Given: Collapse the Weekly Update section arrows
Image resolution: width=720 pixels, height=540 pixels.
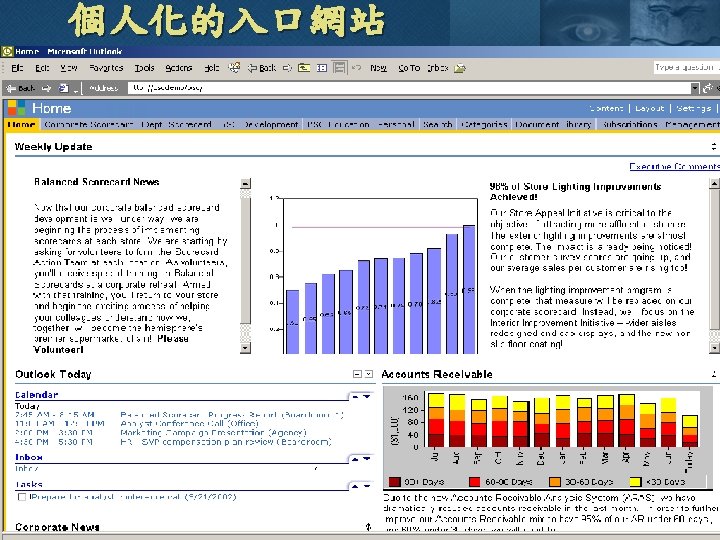Looking at the screenshot, I should pyautogui.click(x=714, y=146).
